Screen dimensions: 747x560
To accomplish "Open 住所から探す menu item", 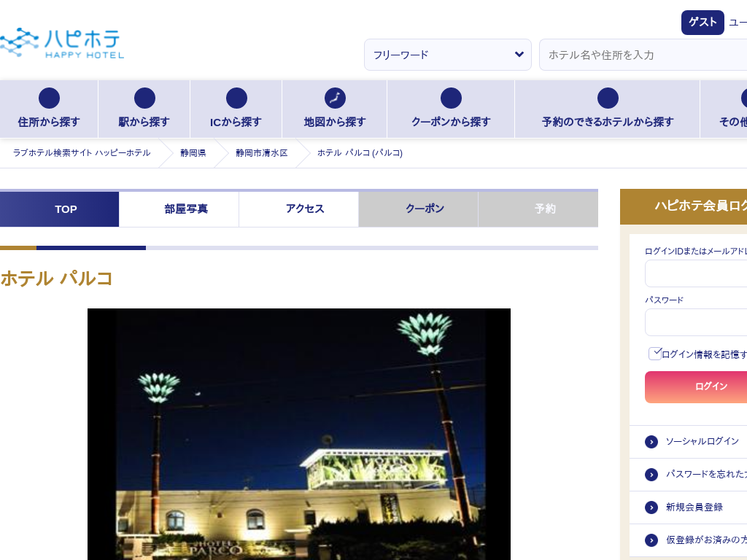I will [49, 109].
